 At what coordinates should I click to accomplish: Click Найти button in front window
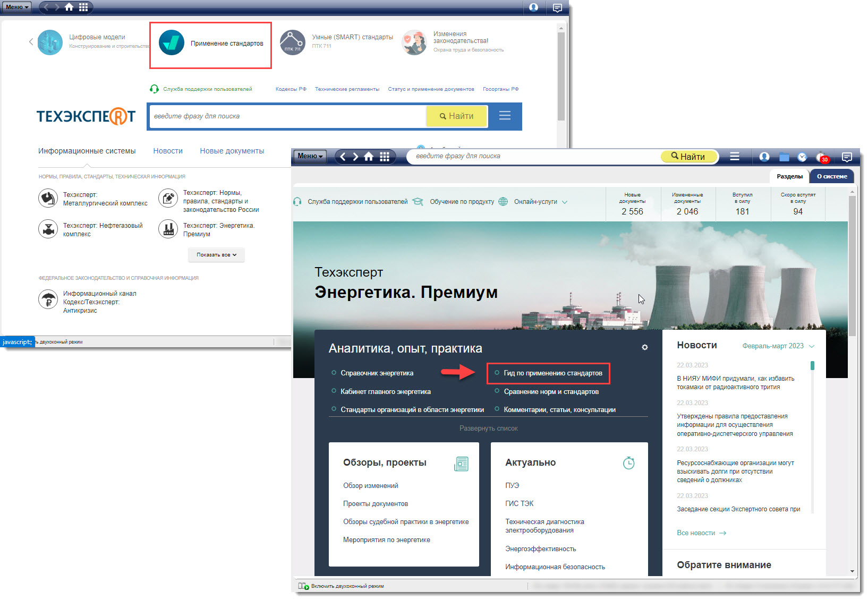point(689,157)
